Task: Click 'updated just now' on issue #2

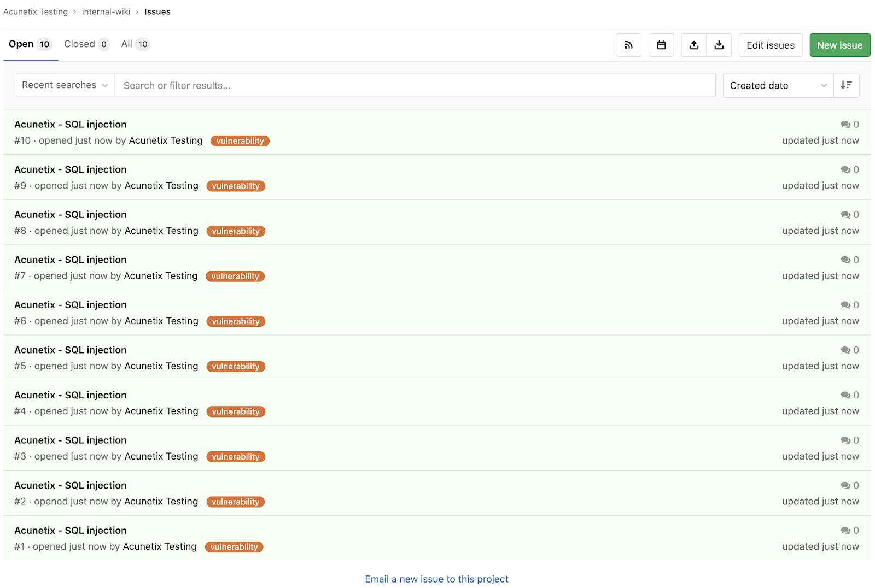Action: 820,501
